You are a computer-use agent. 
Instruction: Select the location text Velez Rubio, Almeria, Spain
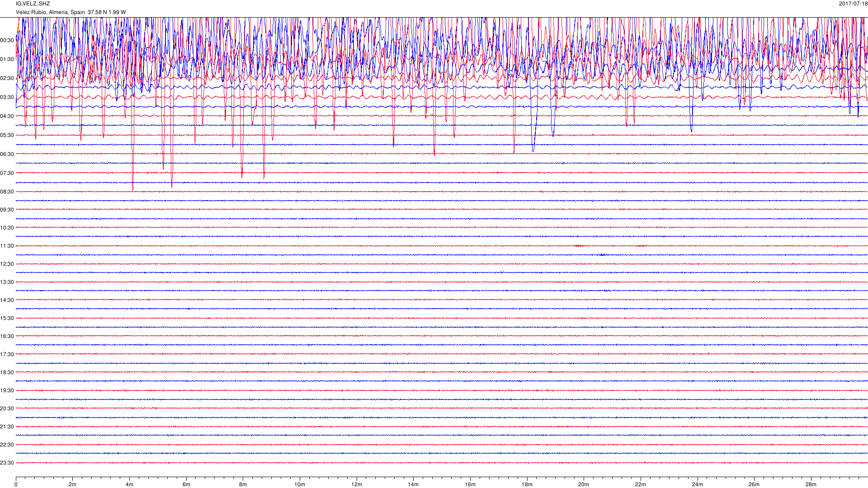51,12
